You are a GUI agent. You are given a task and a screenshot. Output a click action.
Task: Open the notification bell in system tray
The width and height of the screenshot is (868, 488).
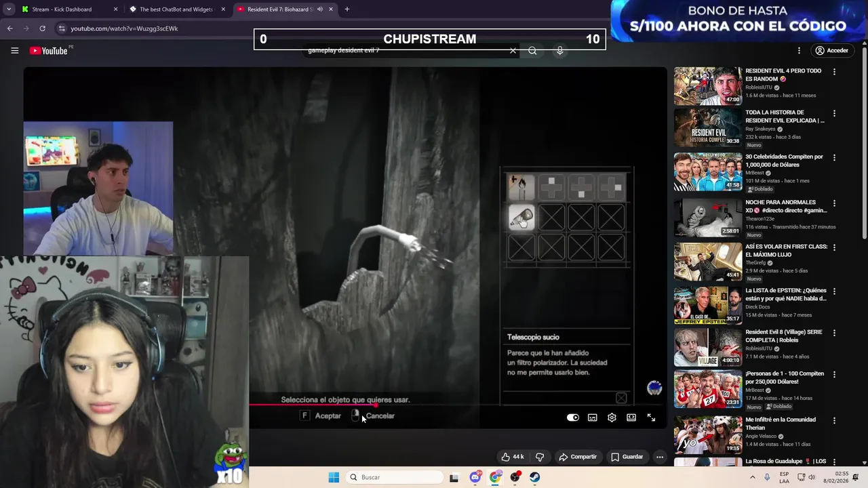click(x=856, y=477)
